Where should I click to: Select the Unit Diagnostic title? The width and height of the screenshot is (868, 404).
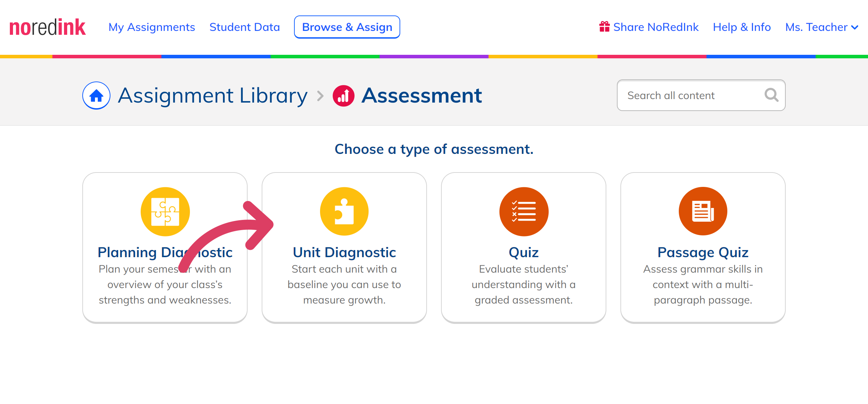pos(344,252)
